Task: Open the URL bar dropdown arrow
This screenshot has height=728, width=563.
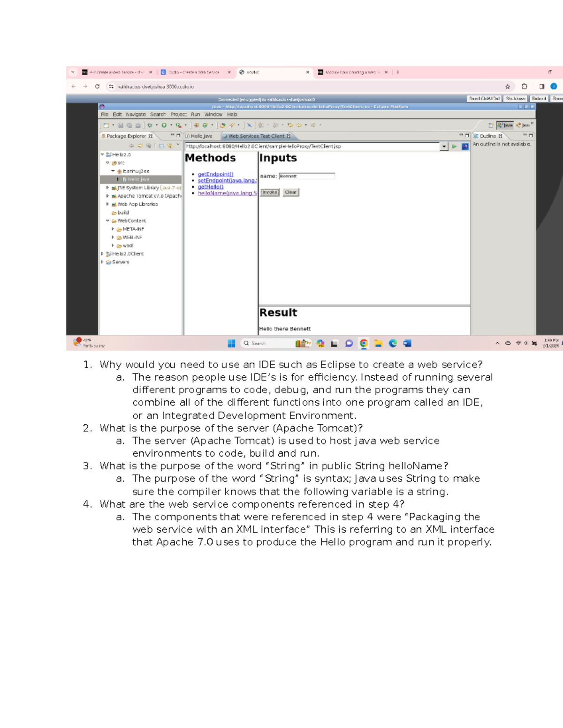Action: tap(444, 146)
